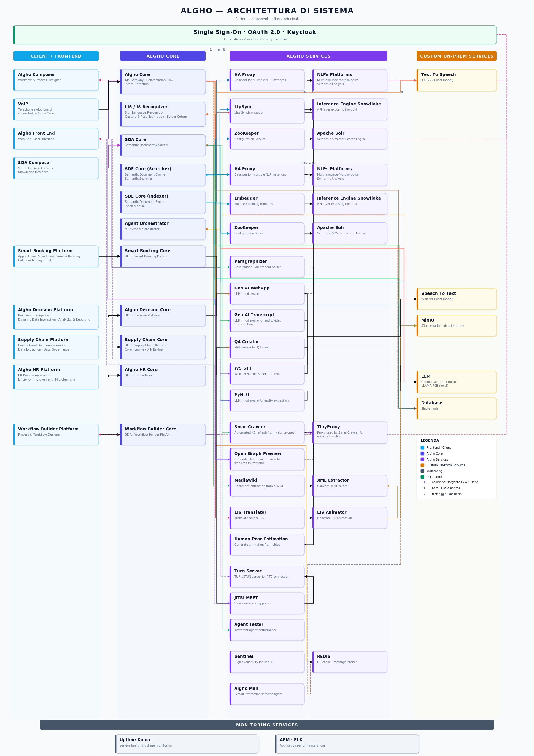Select the Smart Booking Core card
The image size is (534, 756).
tap(163, 256)
